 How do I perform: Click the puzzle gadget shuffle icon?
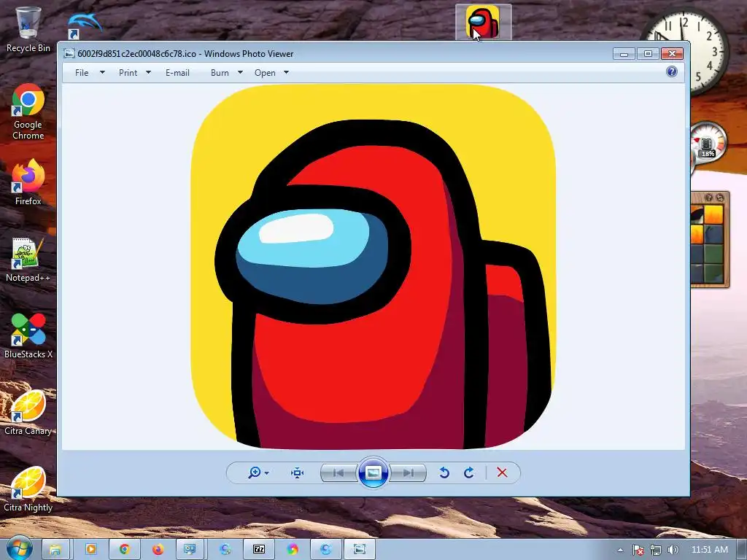coord(720,198)
